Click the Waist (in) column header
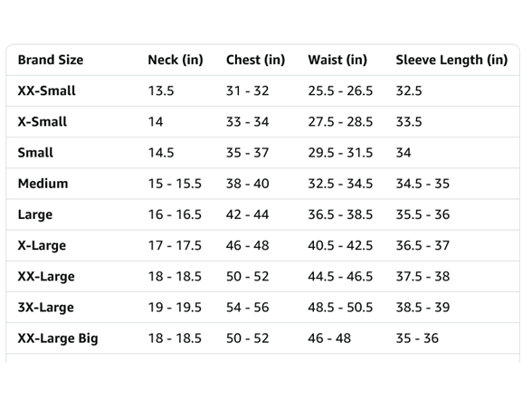The width and height of the screenshot is (532, 399). (x=337, y=60)
